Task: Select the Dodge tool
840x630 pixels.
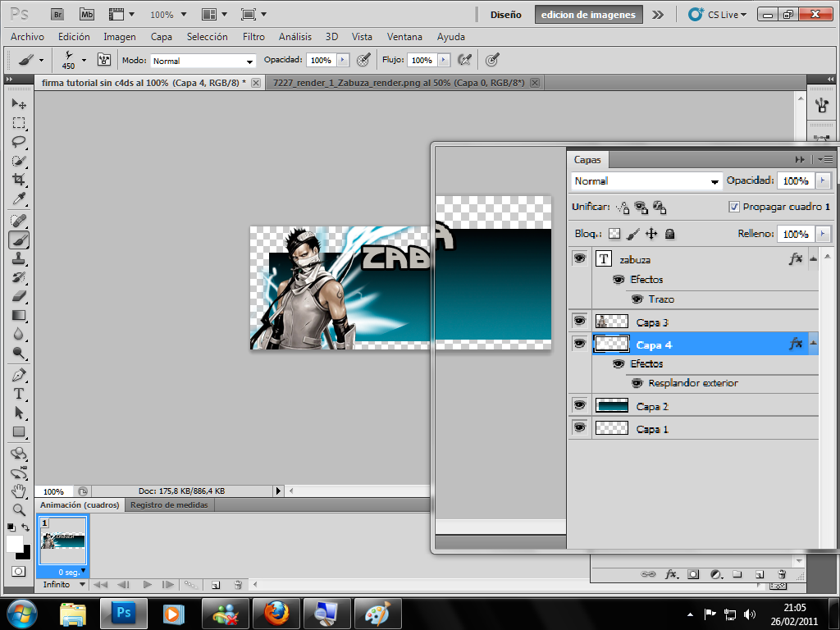Action: (x=19, y=353)
